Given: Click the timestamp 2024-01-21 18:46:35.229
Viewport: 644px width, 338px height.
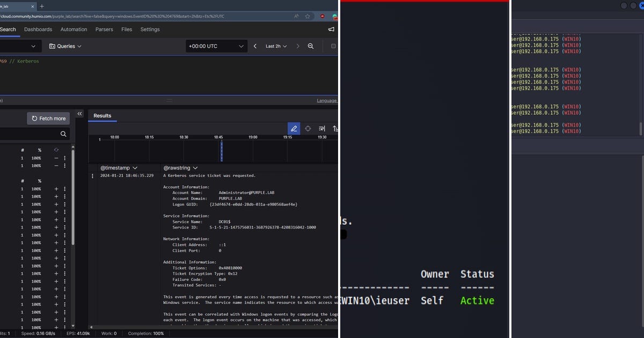Looking at the screenshot, I should pyautogui.click(x=127, y=175).
